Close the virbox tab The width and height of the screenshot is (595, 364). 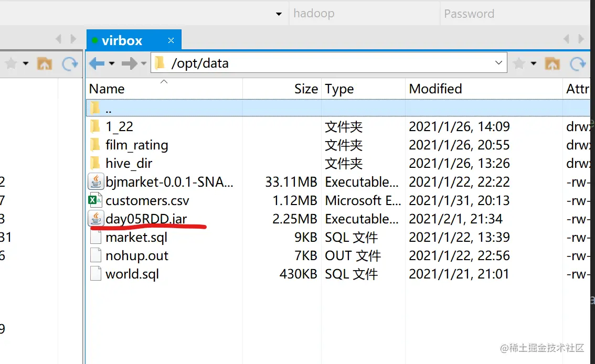click(x=171, y=40)
